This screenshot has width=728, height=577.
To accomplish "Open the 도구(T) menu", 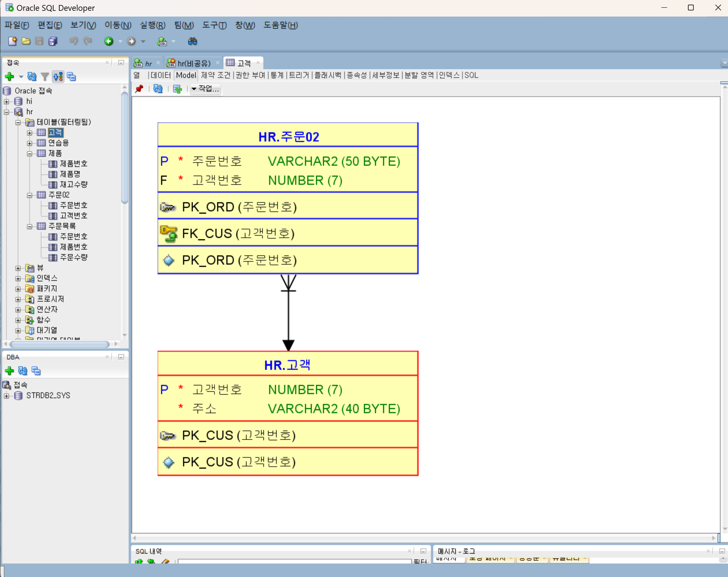I will point(215,25).
